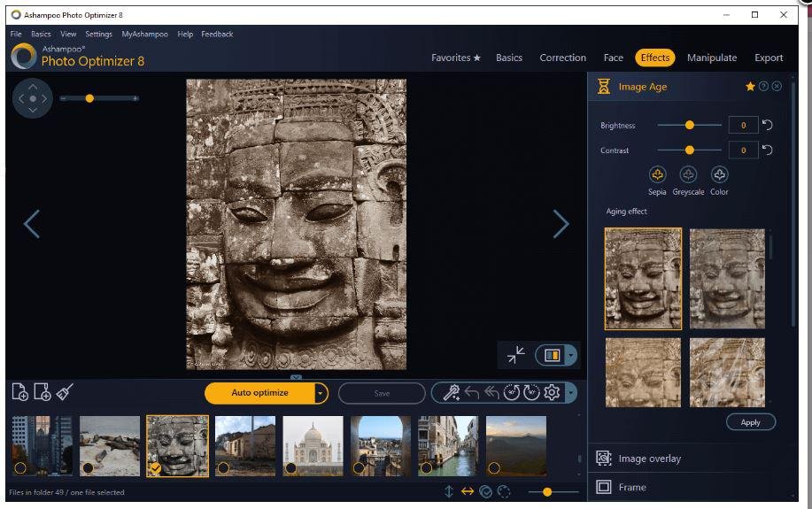Click the Contrast slider handle
812x509 pixels.
[x=690, y=150]
